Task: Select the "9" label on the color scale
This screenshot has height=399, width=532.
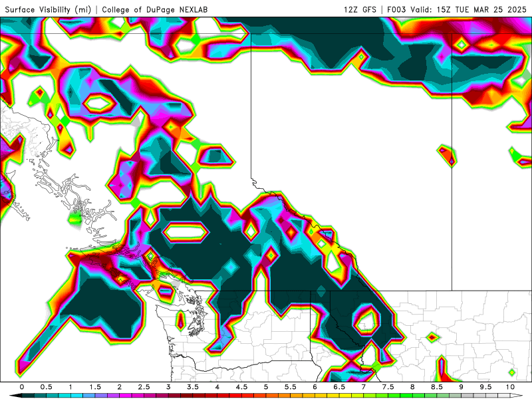Action: tap(462, 387)
